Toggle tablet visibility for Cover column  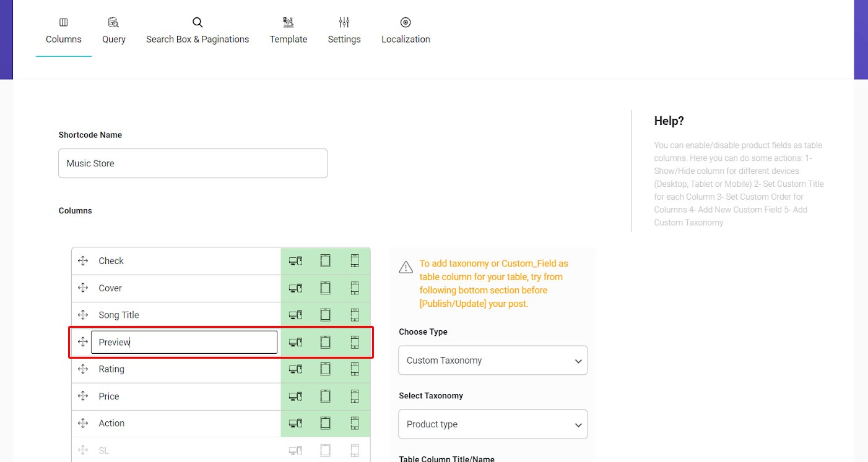325,288
